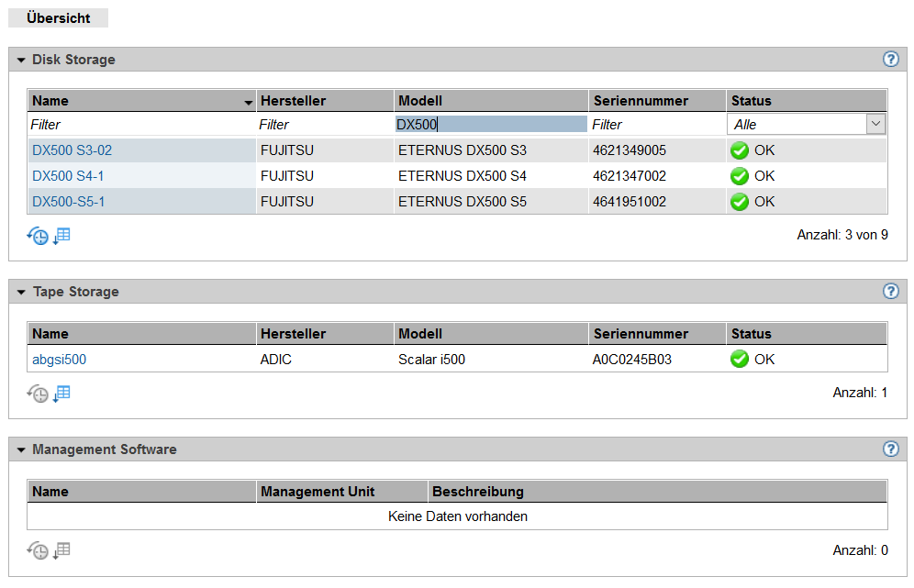Viewport: 914px width, 588px height.
Task: Sort Disk Storage by Seriennummer column
Action: 657,100
